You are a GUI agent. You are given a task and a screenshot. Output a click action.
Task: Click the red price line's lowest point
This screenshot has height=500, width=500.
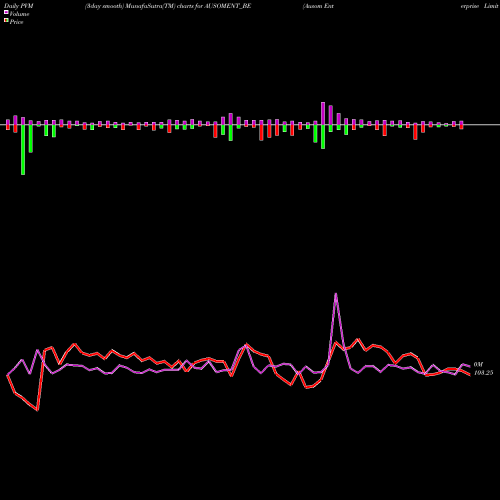click(x=37, y=410)
